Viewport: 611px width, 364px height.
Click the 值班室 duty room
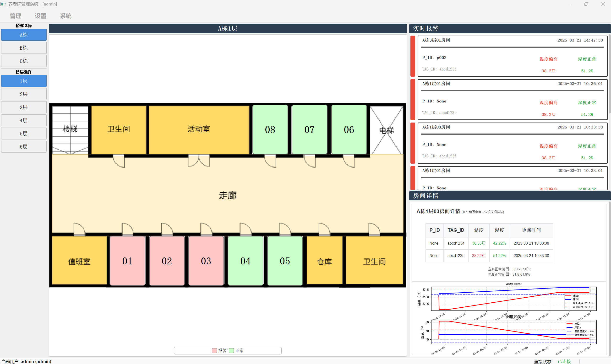click(79, 261)
